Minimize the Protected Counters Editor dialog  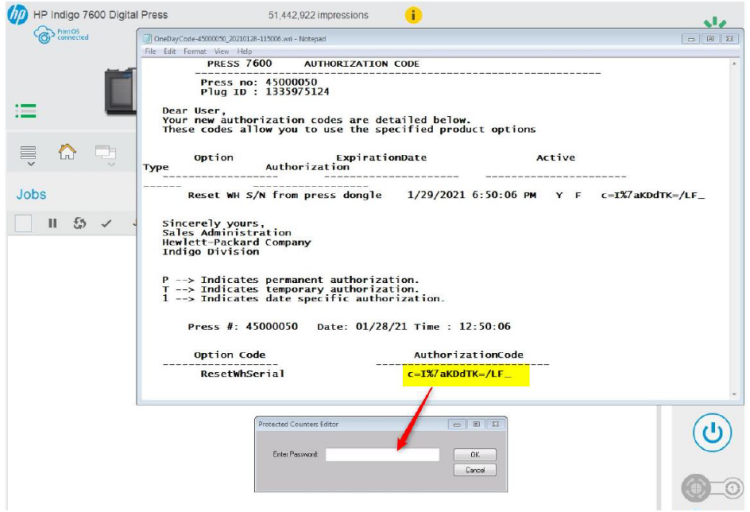coord(457,424)
